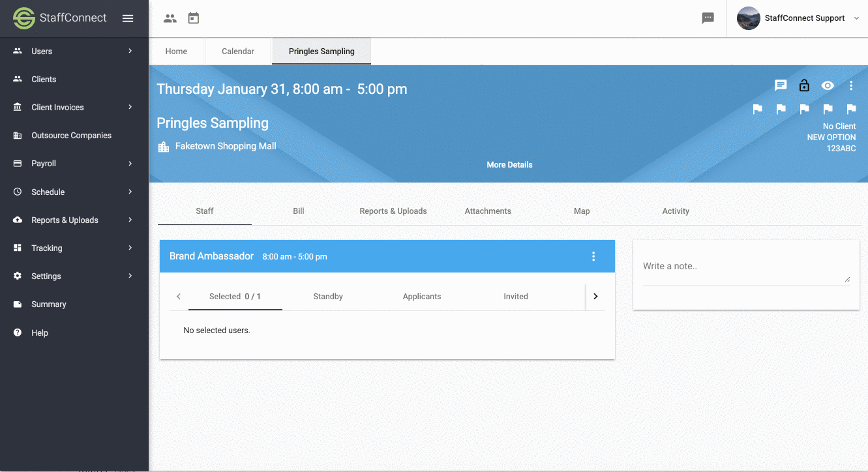Click the Client Invoices bank icon
The width and height of the screenshot is (868, 472).
click(x=18, y=107)
